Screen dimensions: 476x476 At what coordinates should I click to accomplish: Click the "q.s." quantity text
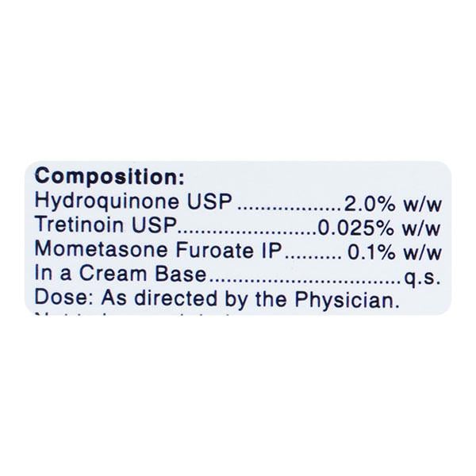click(421, 278)
